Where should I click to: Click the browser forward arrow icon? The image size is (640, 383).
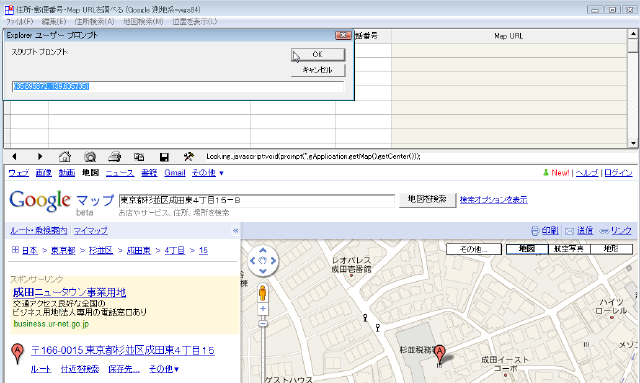tap(40, 156)
